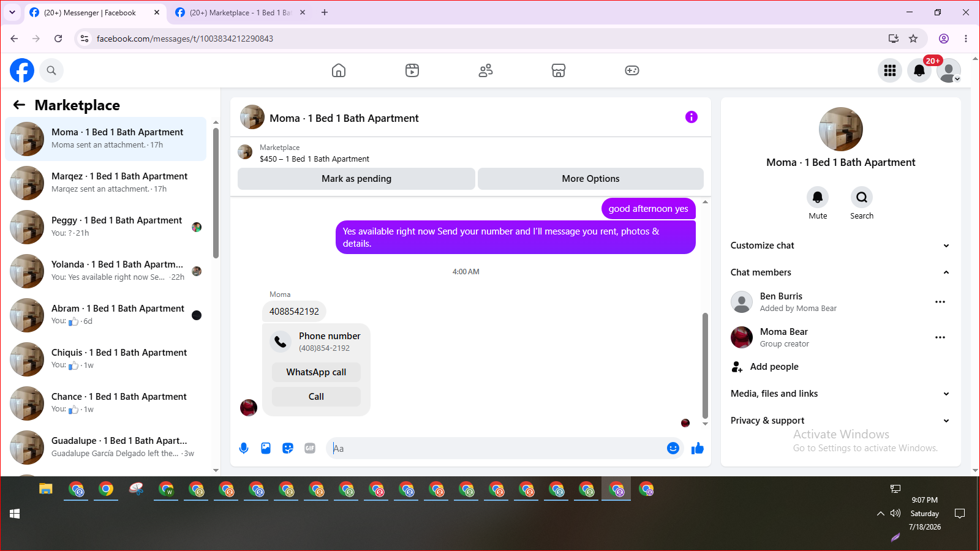
Task: Open the Marqez 1 Bed 1 Bath Apartment chat
Action: point(106,182)
